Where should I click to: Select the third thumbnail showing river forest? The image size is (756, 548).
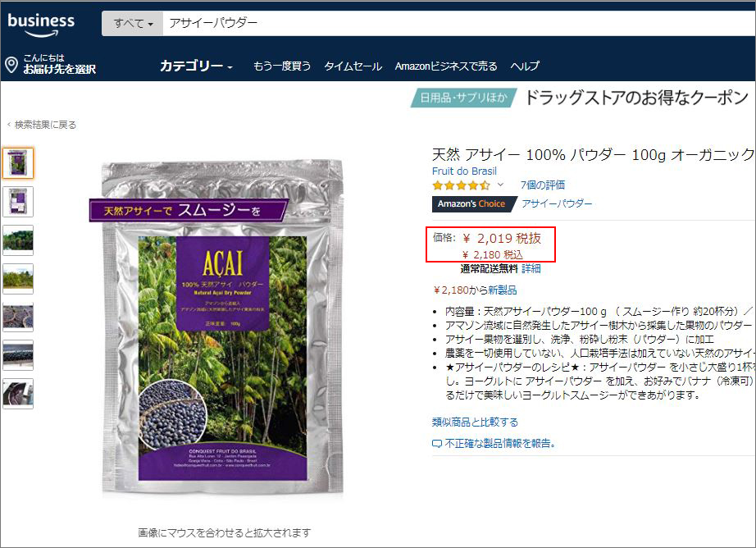click(x=18, y=240)
